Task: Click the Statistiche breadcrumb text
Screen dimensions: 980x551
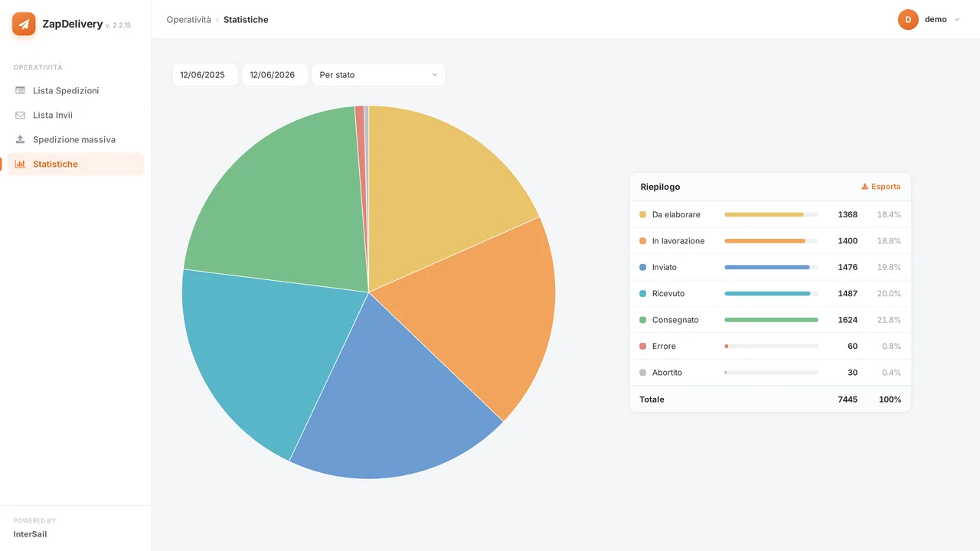Action: point(246,20)
